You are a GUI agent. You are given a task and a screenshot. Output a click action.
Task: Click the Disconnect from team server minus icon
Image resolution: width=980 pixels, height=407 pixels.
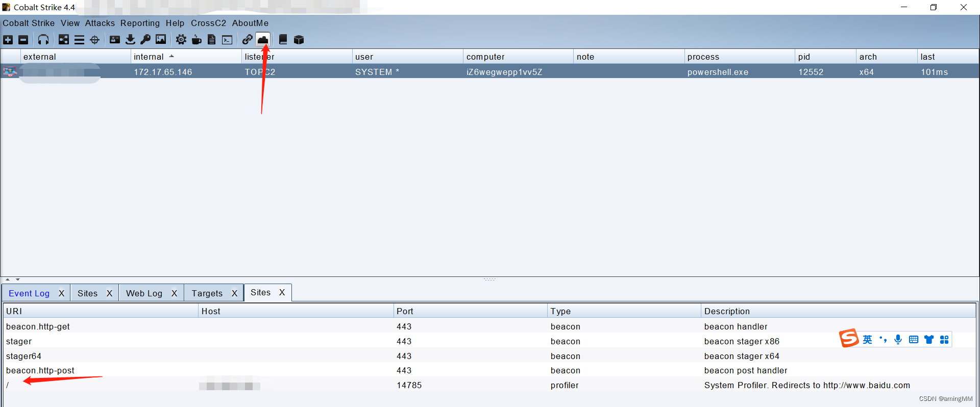click(23, 40)
